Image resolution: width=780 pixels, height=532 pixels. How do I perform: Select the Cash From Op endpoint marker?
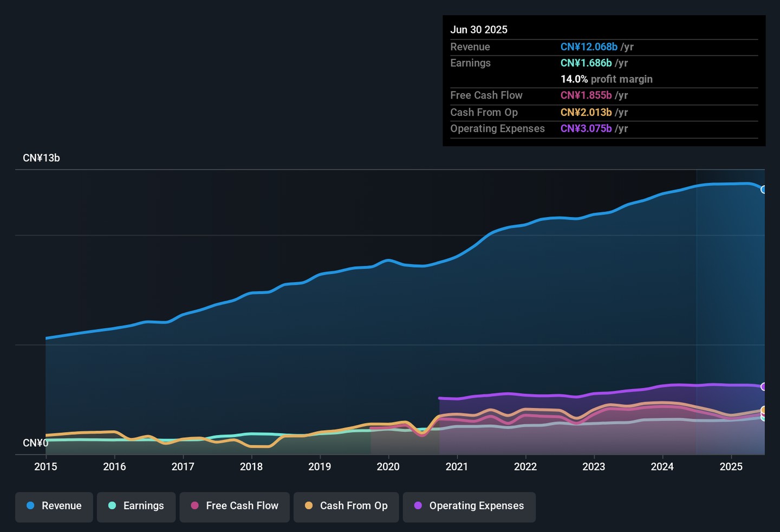(764, 410)
